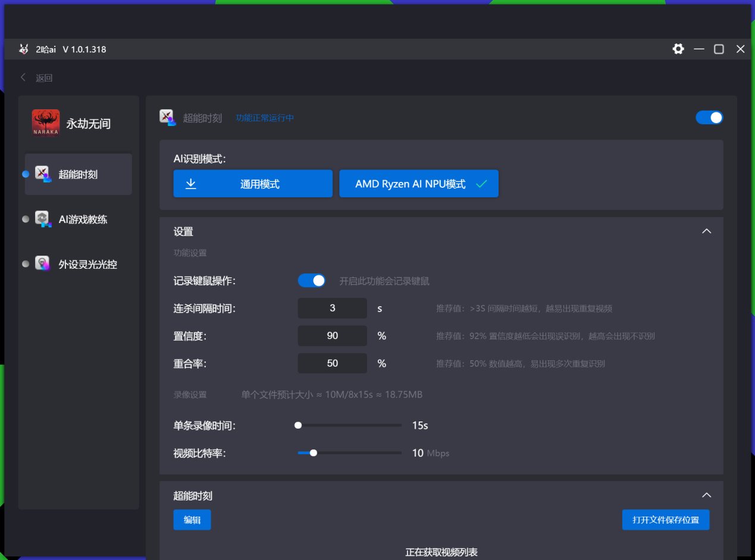Click the fox logo in the title bar
Screen dimensions: 755x560
tap(23, 49)
